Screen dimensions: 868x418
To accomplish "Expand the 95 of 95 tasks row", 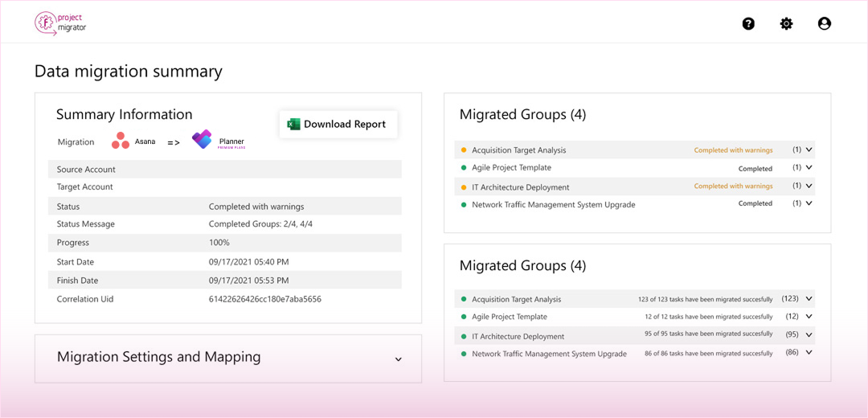I will point(809,334).
